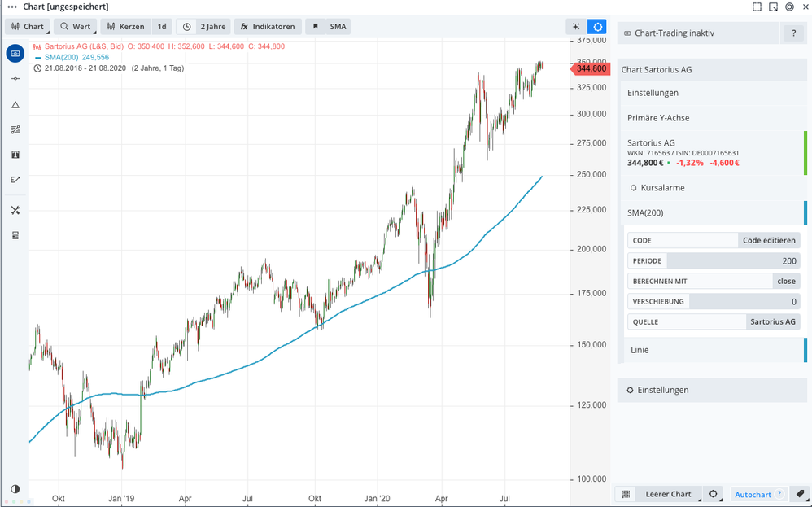The height and width of the screenshot is (507, 812).
Task: Click the fullscreen icon in title bar
Action: pos(757,7)
